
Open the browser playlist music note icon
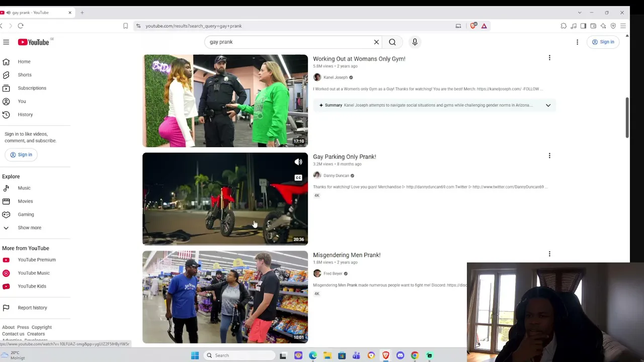coord(574,26)
